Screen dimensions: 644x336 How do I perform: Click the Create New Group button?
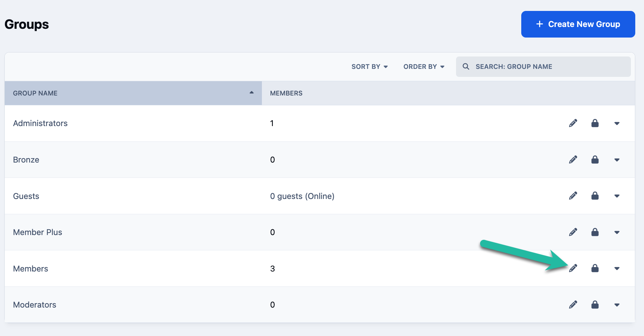pos(578,24)
